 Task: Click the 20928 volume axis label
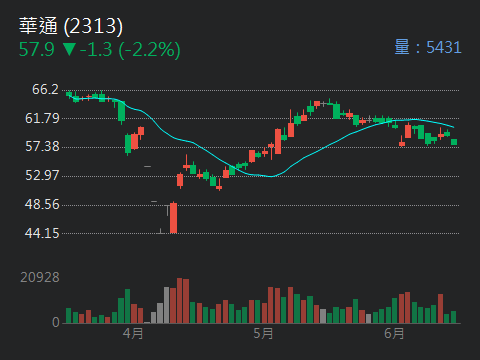coord(40,277)
